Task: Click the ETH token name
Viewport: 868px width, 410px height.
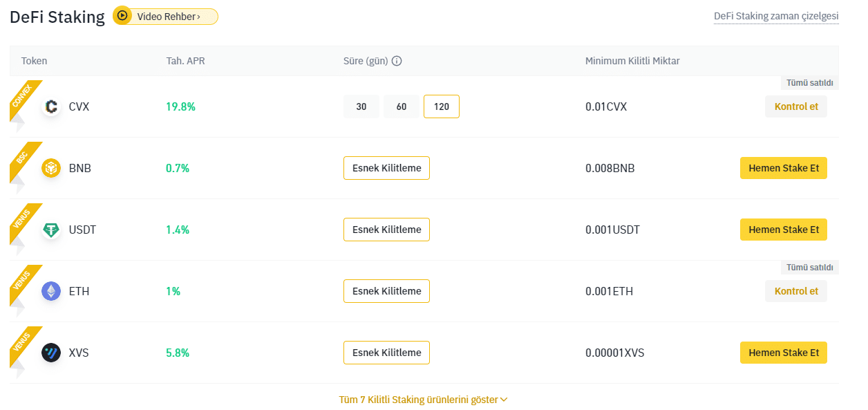Action: click(x=79, y=291)
